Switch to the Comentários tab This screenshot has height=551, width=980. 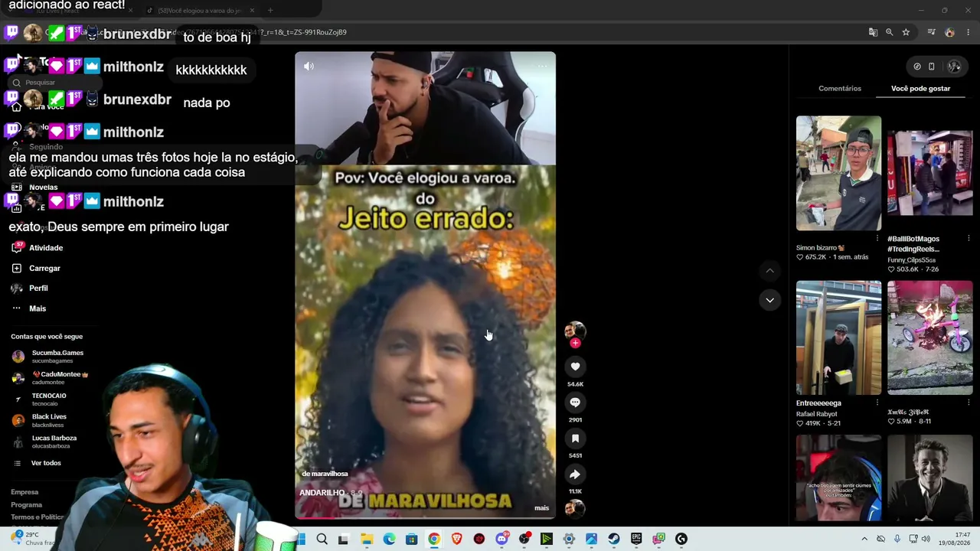(840, 89)
